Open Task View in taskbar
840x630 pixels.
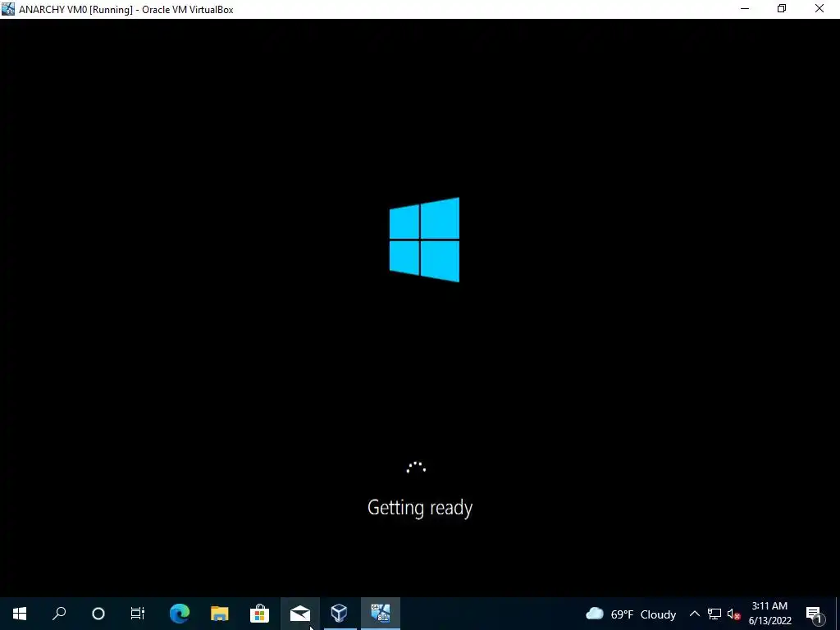point(138,614)
